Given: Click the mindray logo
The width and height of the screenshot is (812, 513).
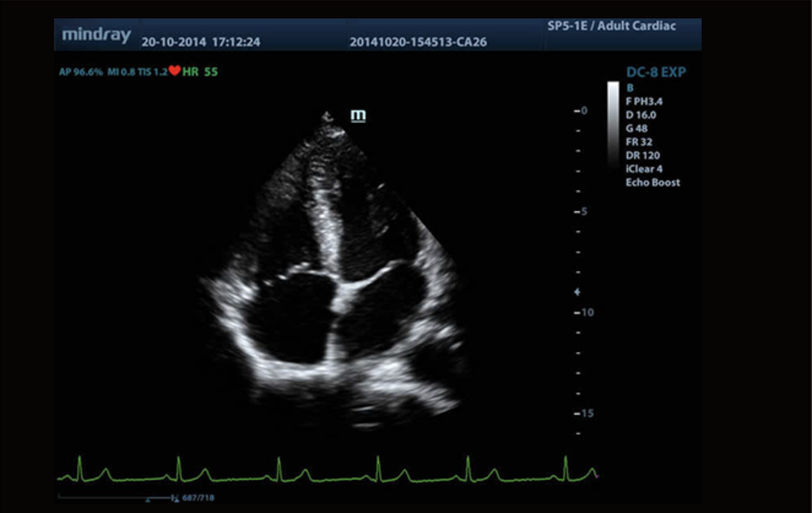Looking at the screenshot, I should [x=96, y=34].
